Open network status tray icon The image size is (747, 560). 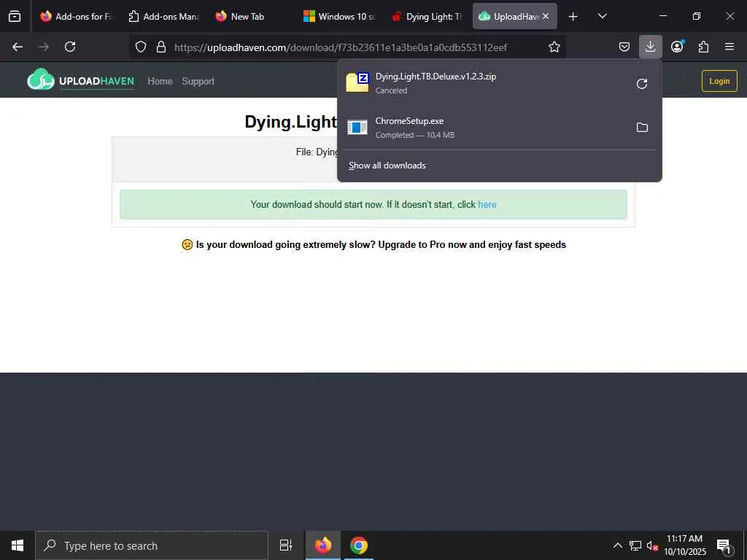pyautogui.click(x=635, y=545)
